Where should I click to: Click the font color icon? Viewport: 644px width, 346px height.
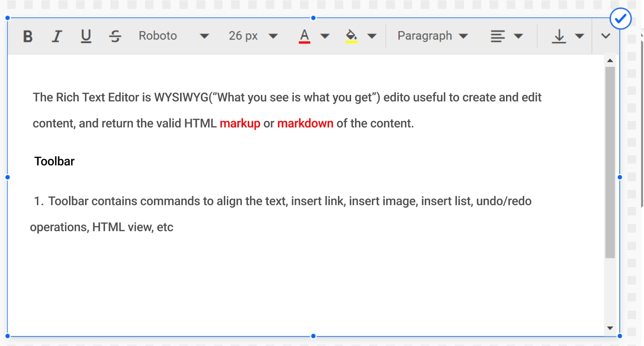(305, 36)
